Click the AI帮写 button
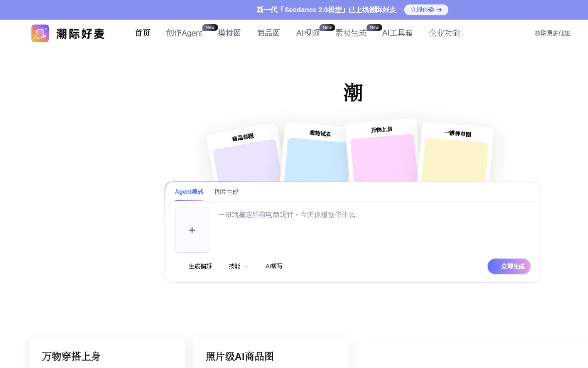The image size is (588, 368). tap(274, 266)
